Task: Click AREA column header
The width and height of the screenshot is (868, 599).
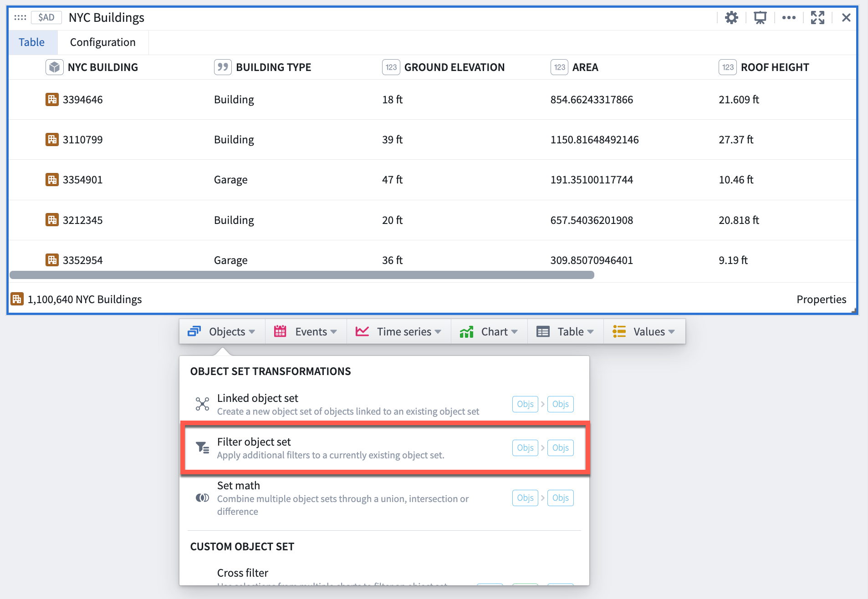Action: click(585, 67)
